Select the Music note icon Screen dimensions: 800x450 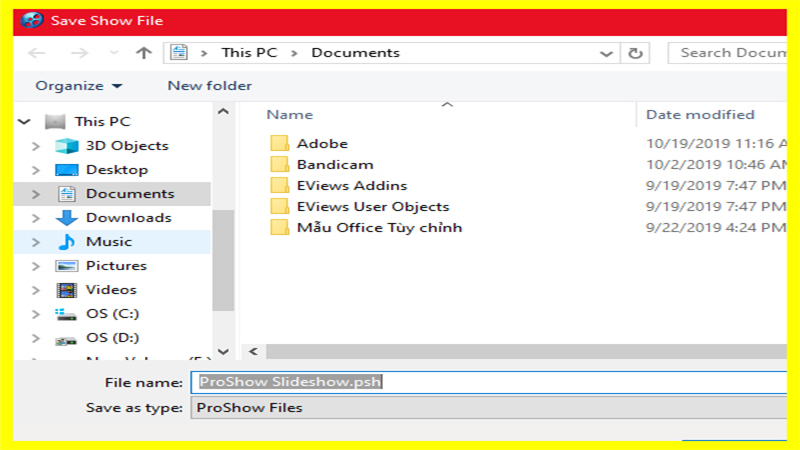click(67, 242)
